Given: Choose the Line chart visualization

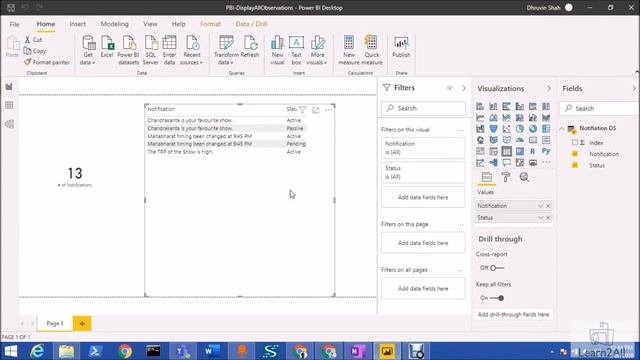Looking at the screenshot, I should coord(480,118).
